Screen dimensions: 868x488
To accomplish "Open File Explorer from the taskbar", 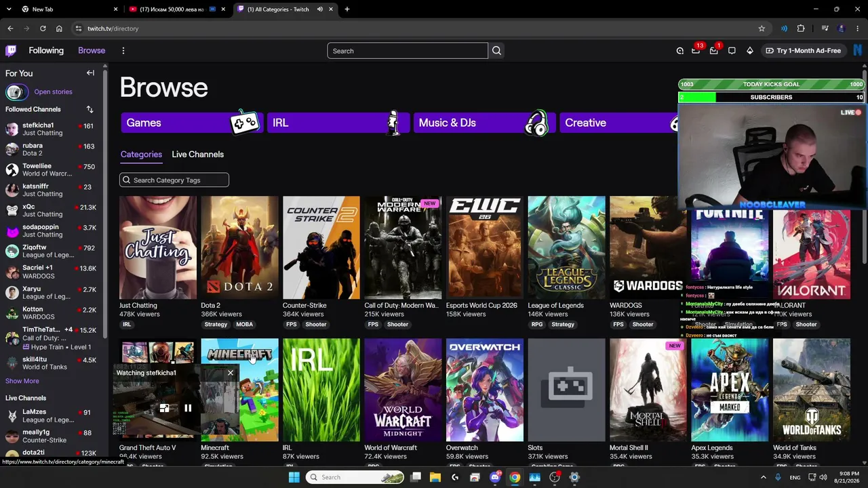I will [435, 477].
